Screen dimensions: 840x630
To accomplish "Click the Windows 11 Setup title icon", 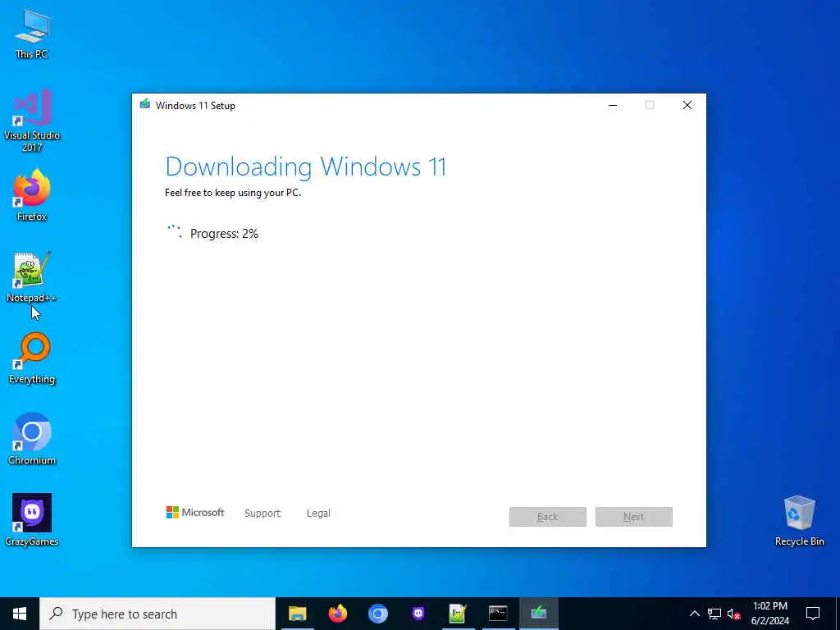I will coord(144,104).
